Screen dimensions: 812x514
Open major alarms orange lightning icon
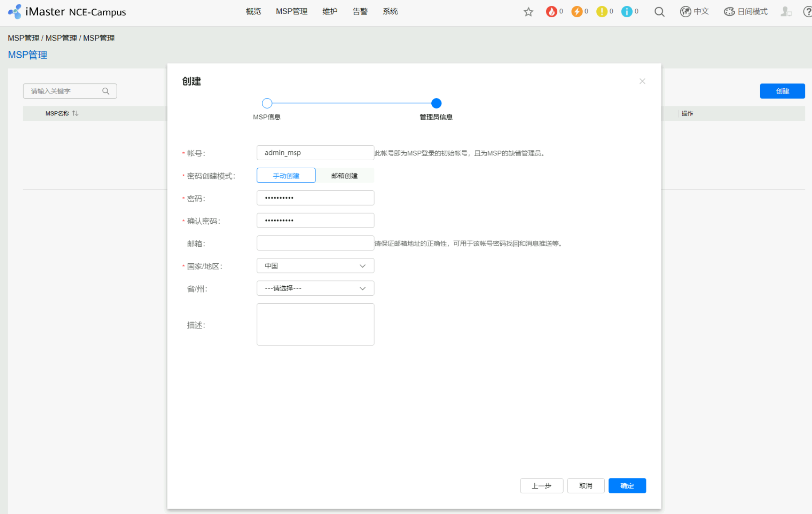click(x=576, y=12)
